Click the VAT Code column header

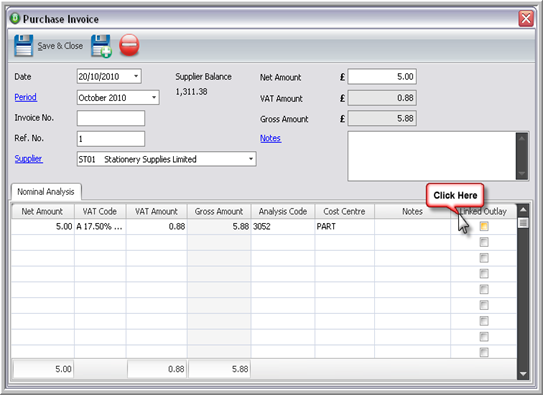(x=100, y=211)
